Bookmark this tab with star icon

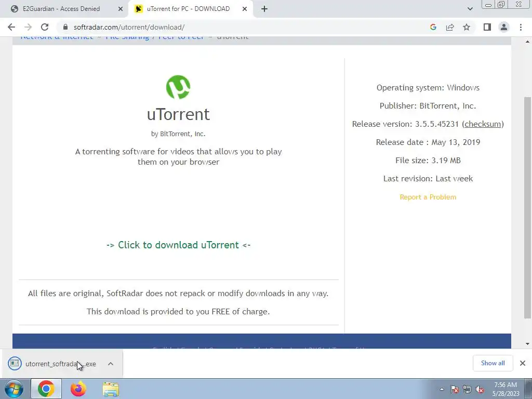coord(467,27)
